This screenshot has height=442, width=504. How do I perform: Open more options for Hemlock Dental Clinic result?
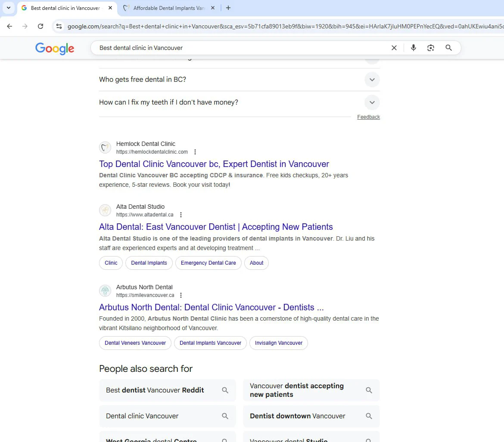tap(195, 152)
